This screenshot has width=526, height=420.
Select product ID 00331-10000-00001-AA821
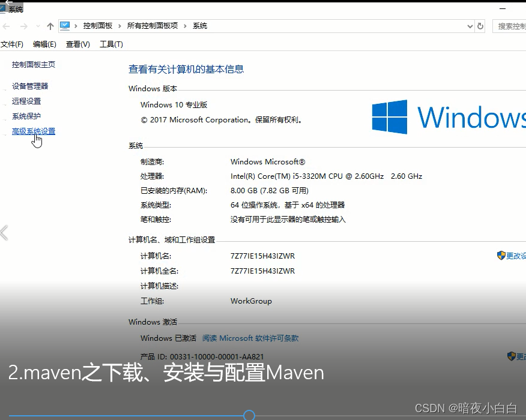pyautogui.click(x=217, y=356)
